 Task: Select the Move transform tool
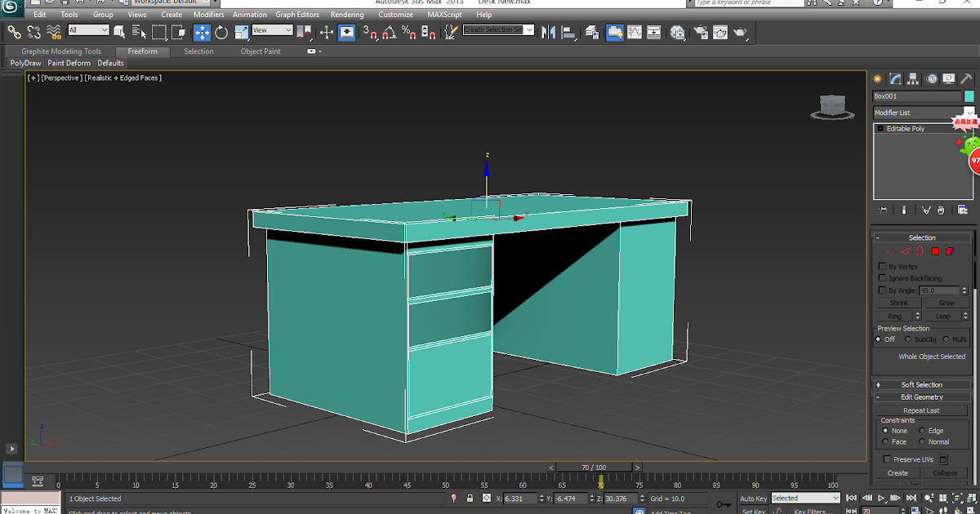pyautogui.click(x=202, y=33)
